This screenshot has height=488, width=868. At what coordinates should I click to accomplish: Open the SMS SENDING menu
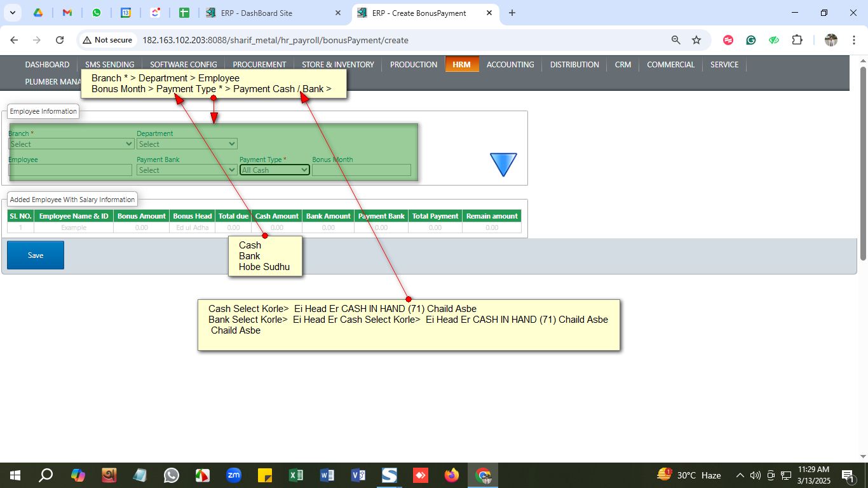(x=110, y=64)
